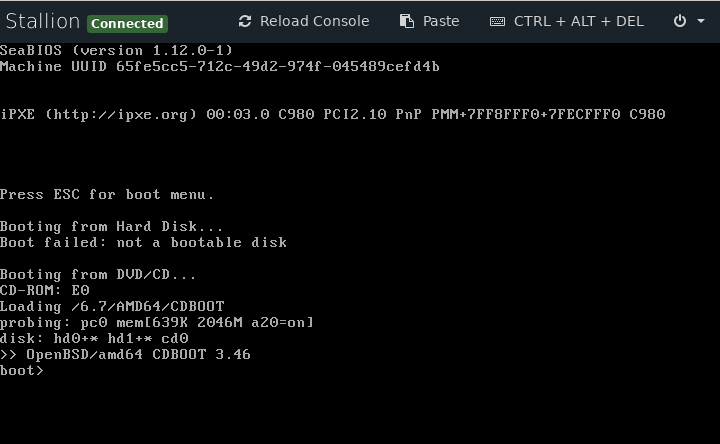Screen dimensions: 720x444
Task: Click the Press ESC for boot menu line
Action: tap(107, 195)
